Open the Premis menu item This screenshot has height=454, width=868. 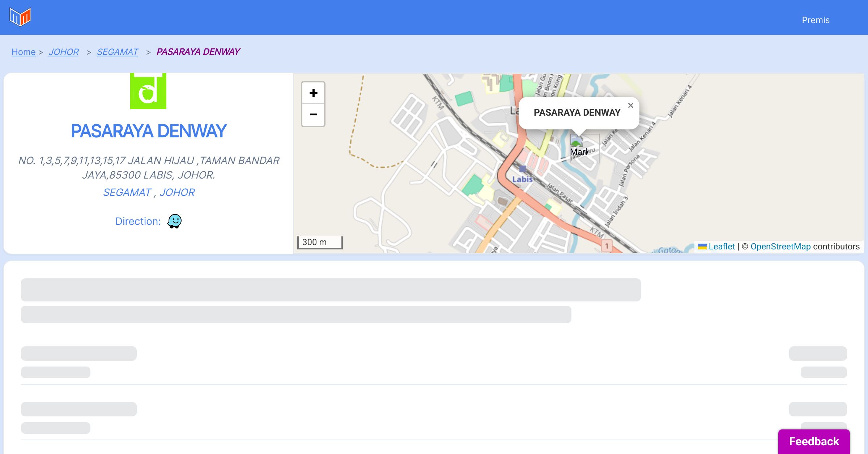[x=816, y=20]
